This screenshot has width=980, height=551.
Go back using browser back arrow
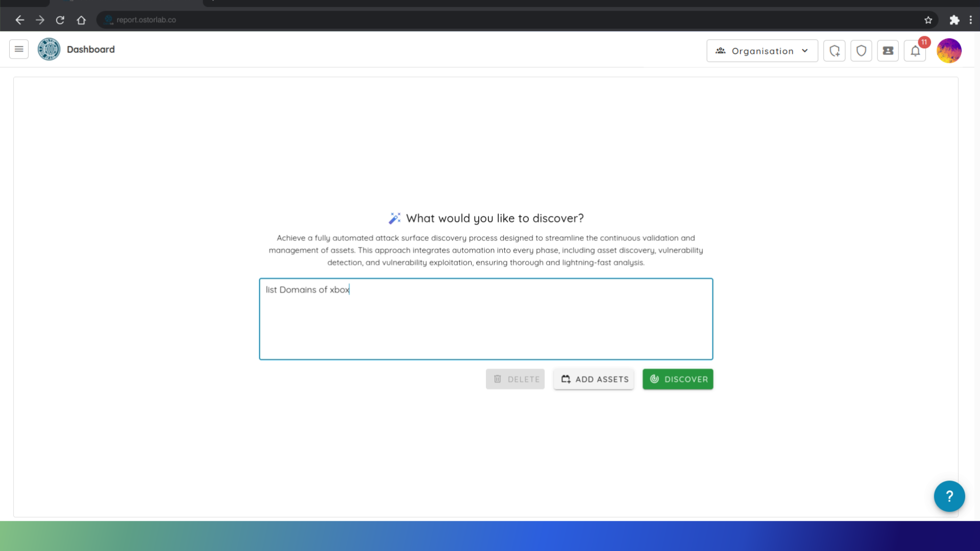pos(20,20)
